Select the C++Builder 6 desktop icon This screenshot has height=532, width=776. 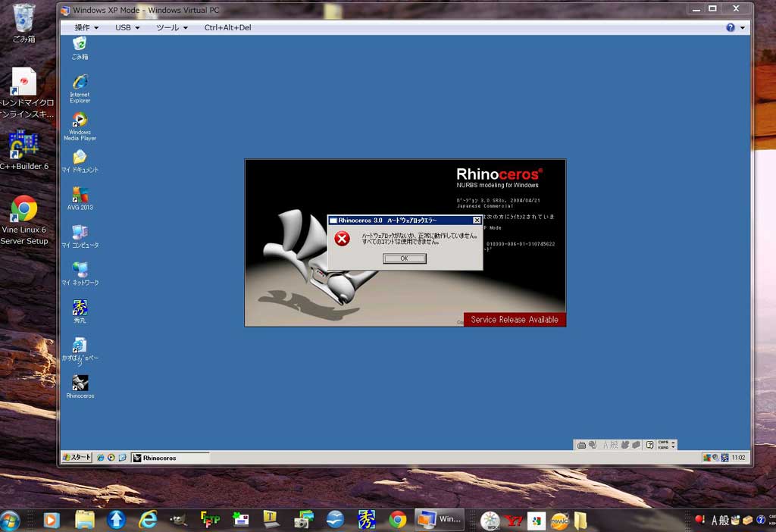click(23, 151)
